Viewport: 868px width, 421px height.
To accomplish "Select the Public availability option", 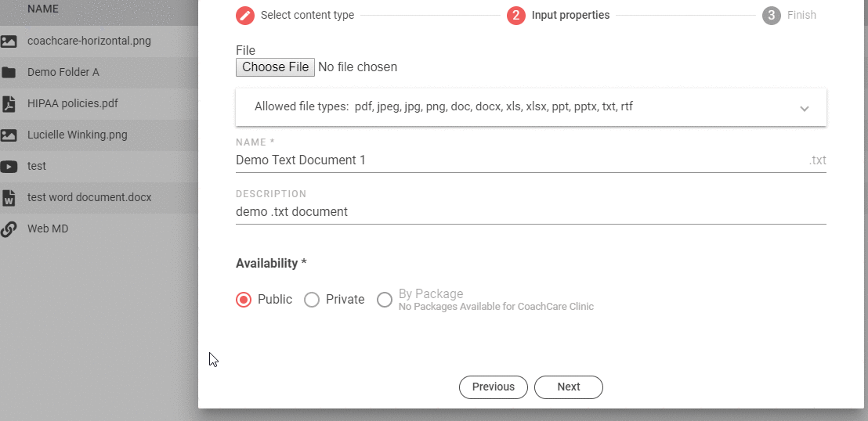I will [x=244, y=300].
